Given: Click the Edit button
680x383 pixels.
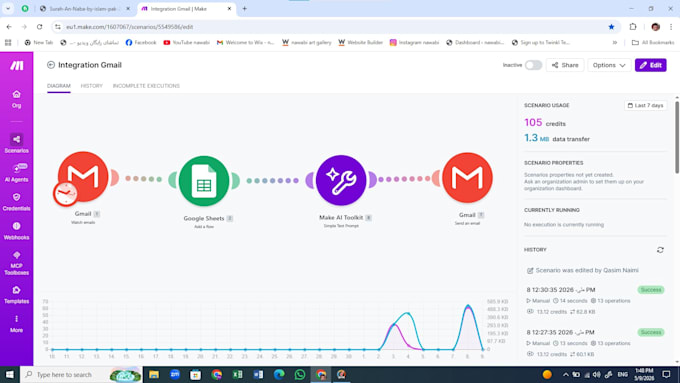Looking at the screenshot, I should coord(651,65).
